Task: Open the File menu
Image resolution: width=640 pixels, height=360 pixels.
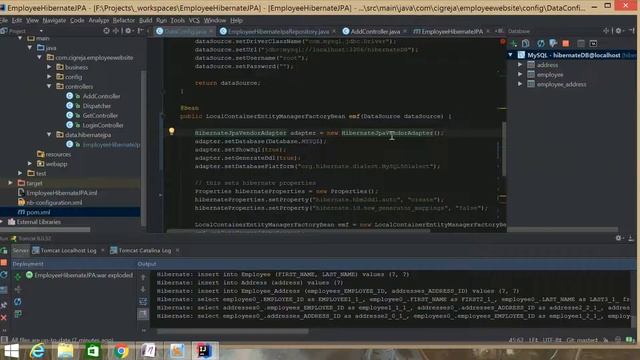Action: [4, 20]
